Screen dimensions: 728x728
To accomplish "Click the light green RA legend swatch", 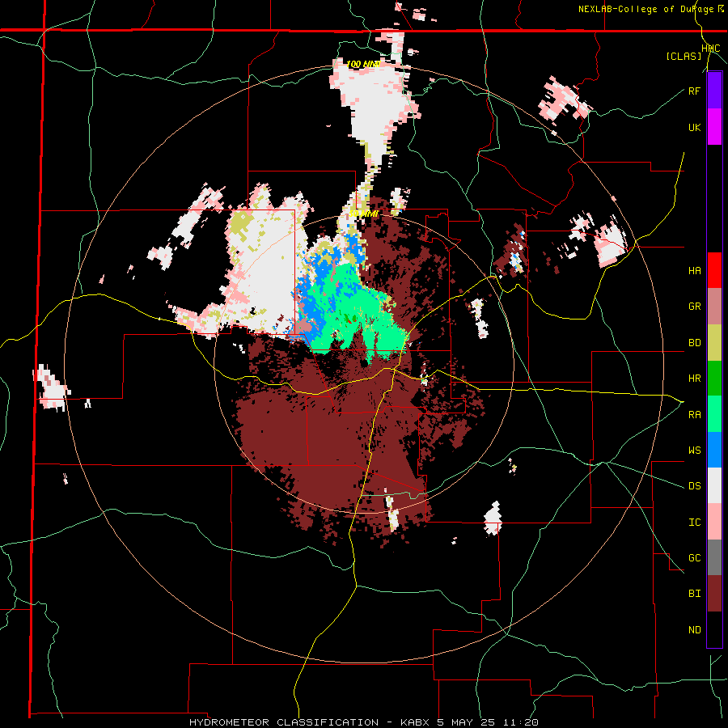I will (714, 414).
